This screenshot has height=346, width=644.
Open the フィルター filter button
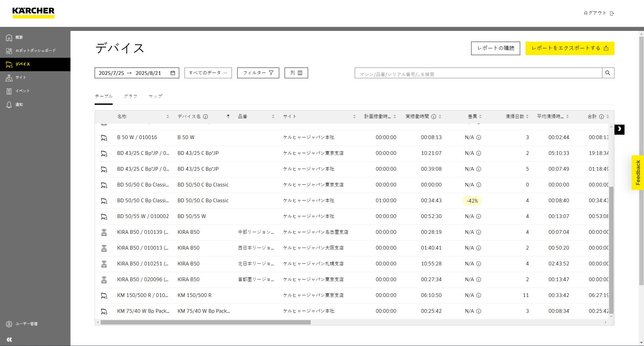coord(258,73)
